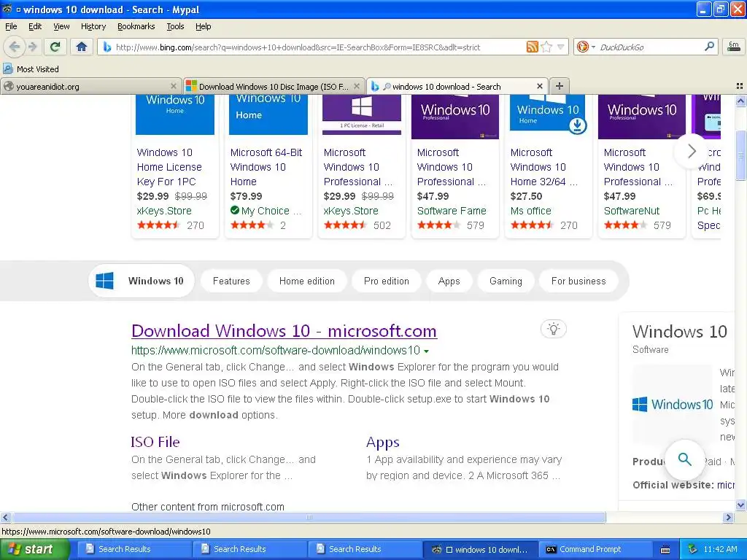Open the ISO File sublink

click(155, 442)
